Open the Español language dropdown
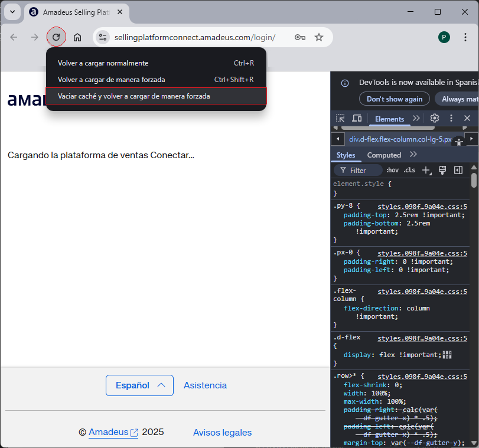 [139, 385]
